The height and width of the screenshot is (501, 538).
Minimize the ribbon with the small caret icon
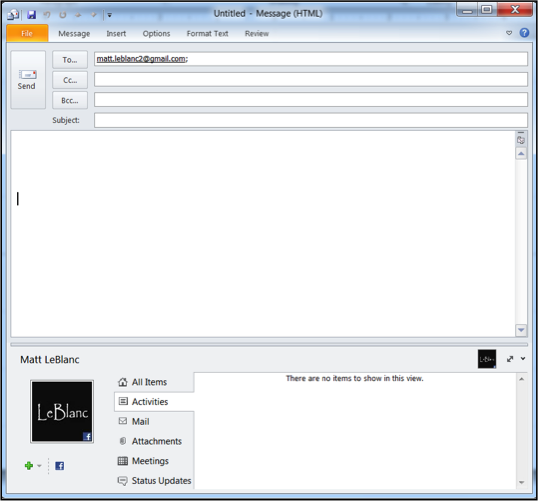tap(509, 33)
